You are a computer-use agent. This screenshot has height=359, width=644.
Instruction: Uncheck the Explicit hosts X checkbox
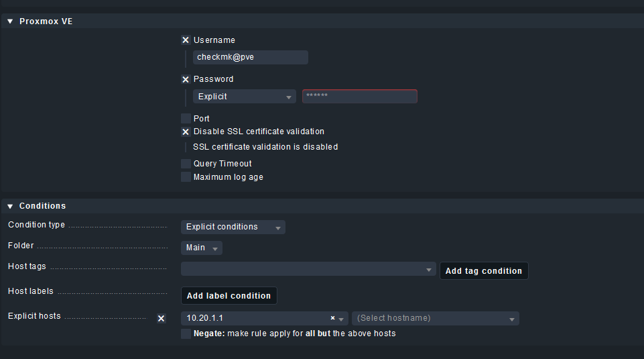pyautogui.click(x=162, y=318)
